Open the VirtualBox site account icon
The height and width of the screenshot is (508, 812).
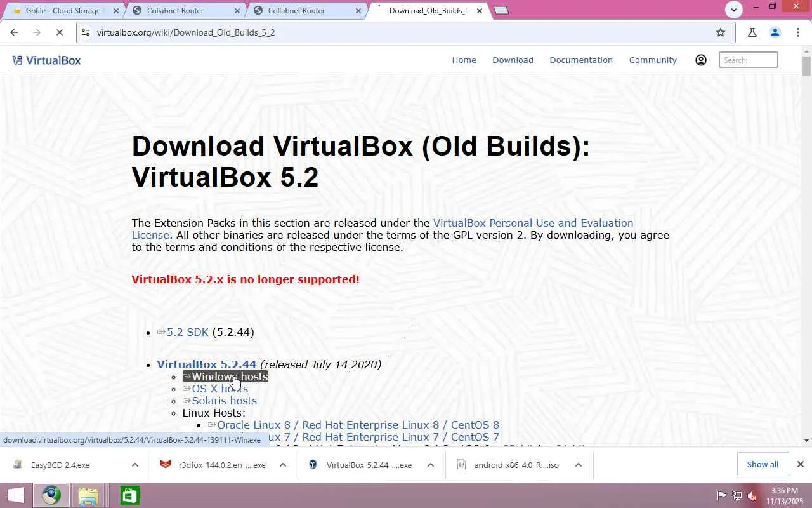point(701,60)
